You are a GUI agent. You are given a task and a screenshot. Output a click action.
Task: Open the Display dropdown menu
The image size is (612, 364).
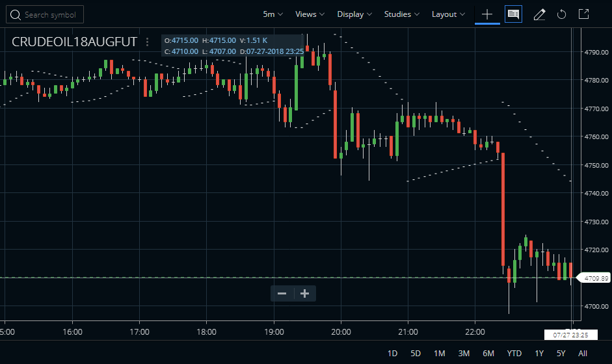354,14
